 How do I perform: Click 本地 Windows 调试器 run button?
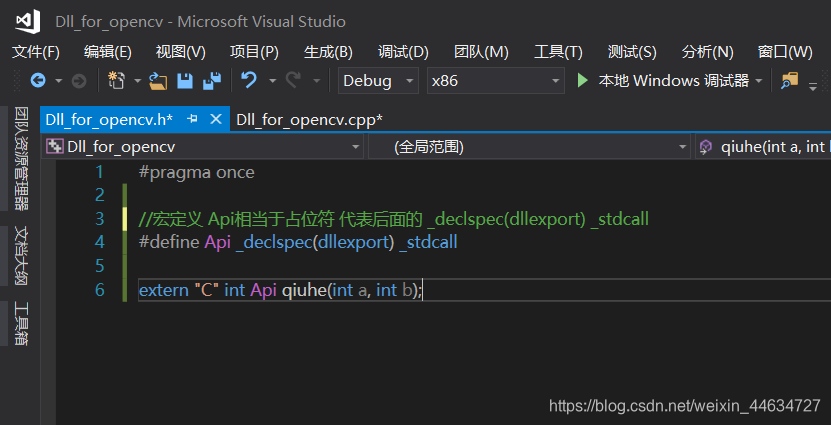(x=667, y=81)
